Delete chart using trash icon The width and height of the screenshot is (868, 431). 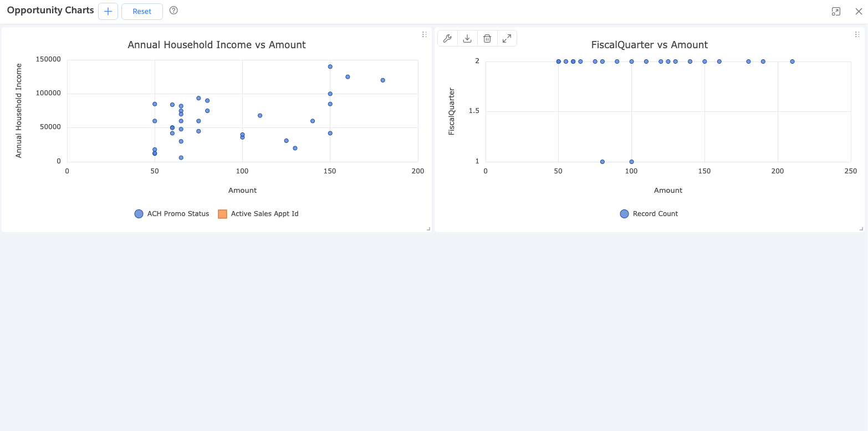[x=487, y=38]
